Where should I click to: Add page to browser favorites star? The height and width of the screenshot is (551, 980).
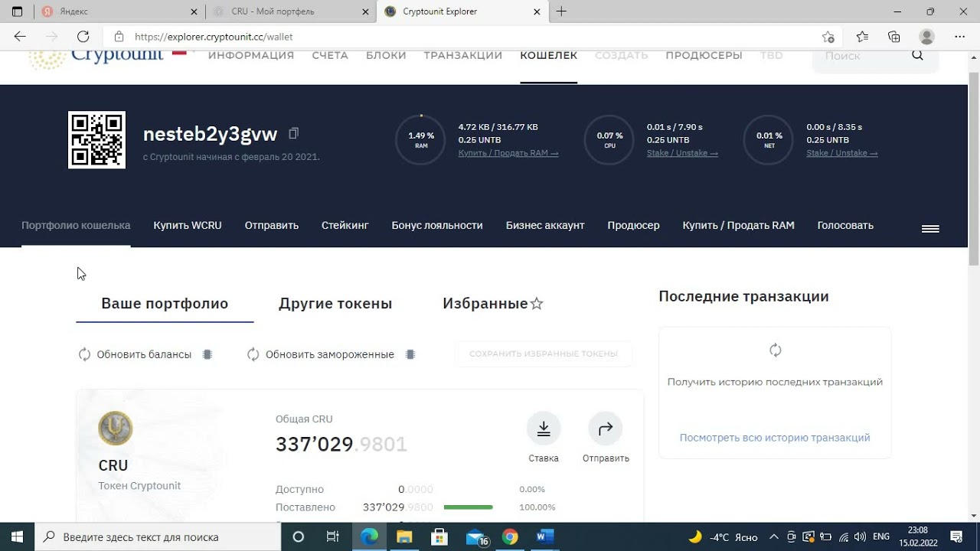828,37
